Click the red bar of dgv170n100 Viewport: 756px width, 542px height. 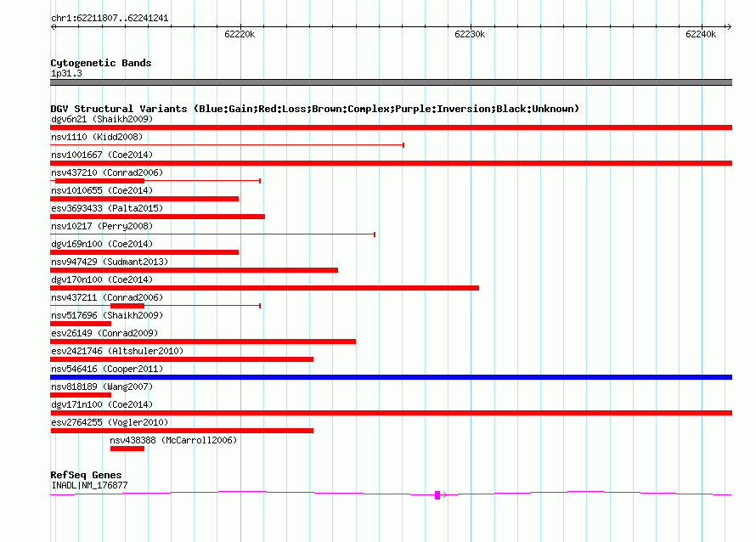[264, 288]
